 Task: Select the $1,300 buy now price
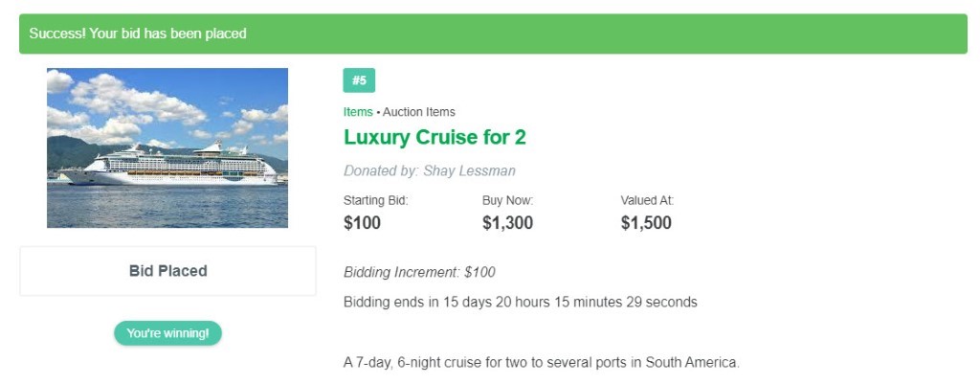tap(507, 223)
